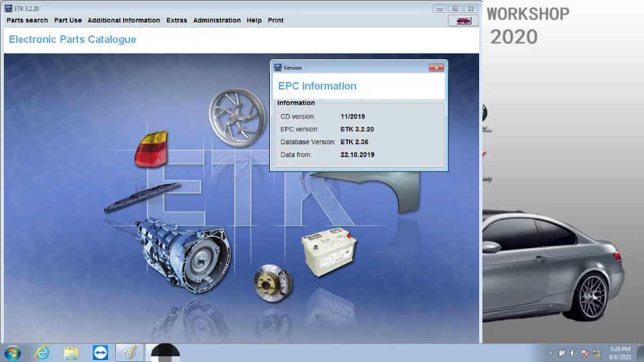
Task: Open the Windows Start menu
Action: [x=13, y=353]
